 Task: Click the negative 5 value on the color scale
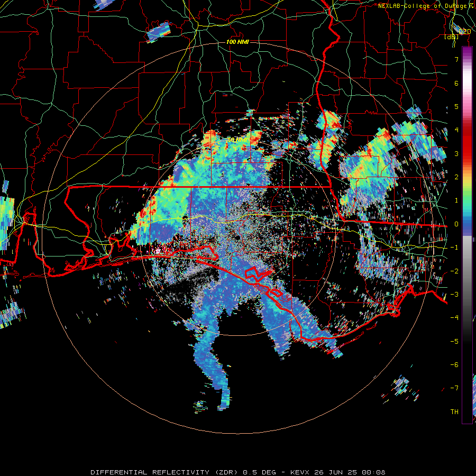click(x=454, y=342)
